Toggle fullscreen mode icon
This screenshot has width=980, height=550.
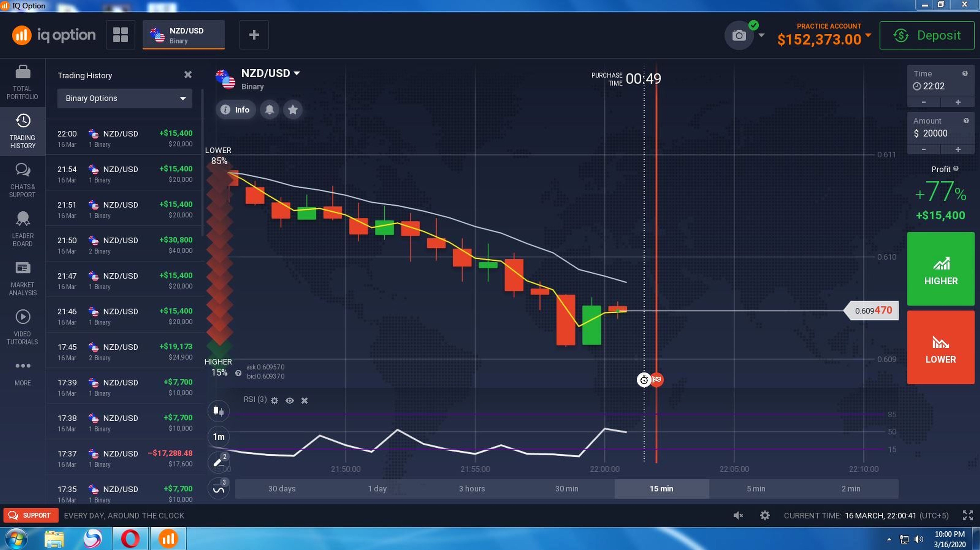968,515
